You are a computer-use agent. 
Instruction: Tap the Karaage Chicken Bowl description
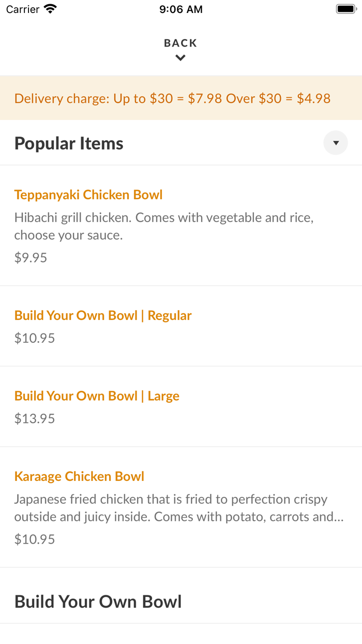(179, 508)
